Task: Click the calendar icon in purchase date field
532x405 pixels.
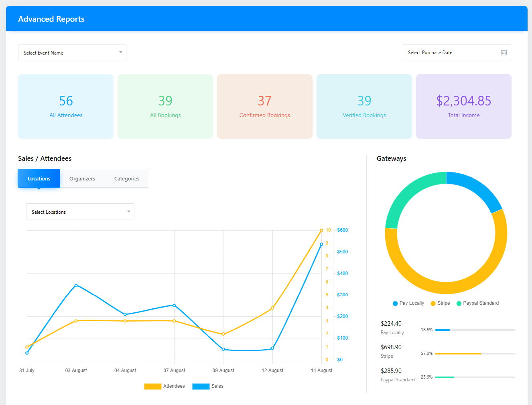Action: [504, 53]
